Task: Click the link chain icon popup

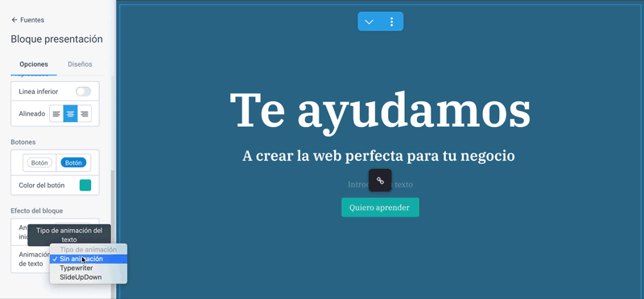Action: click(x=380, y=181)
